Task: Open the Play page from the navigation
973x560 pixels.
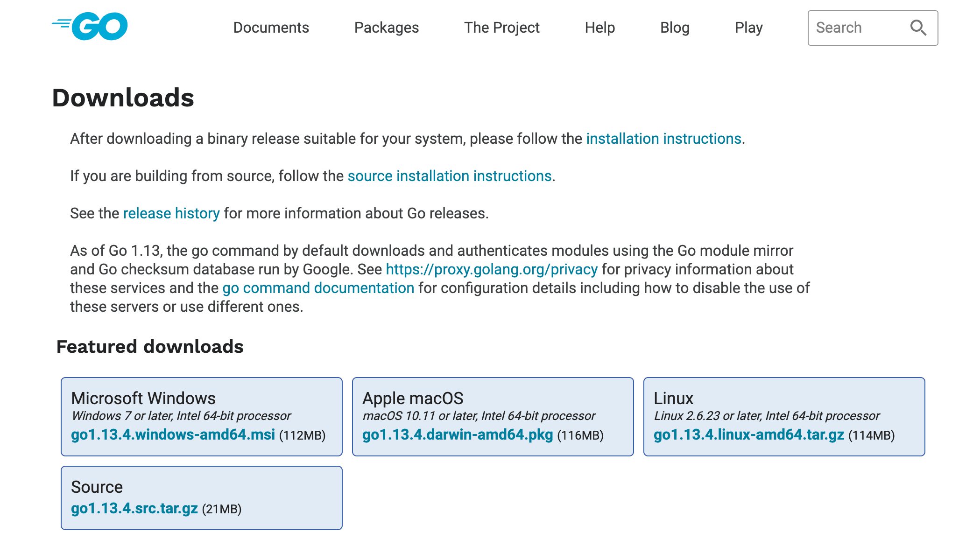Action: click(x=748, y=28)
